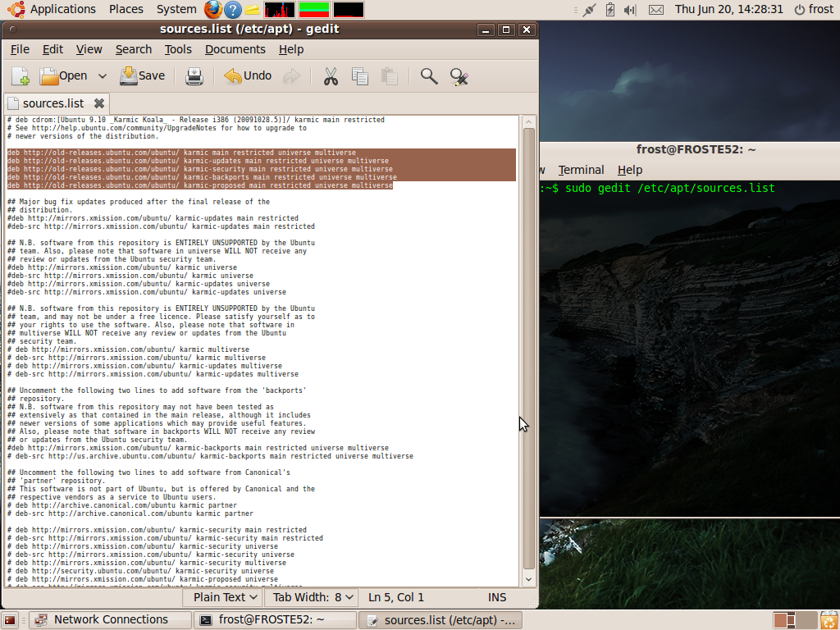The width and height of the screenshot is (840, 630).
Task: Redo the action with the redo arrow
Action: (292, 76)
